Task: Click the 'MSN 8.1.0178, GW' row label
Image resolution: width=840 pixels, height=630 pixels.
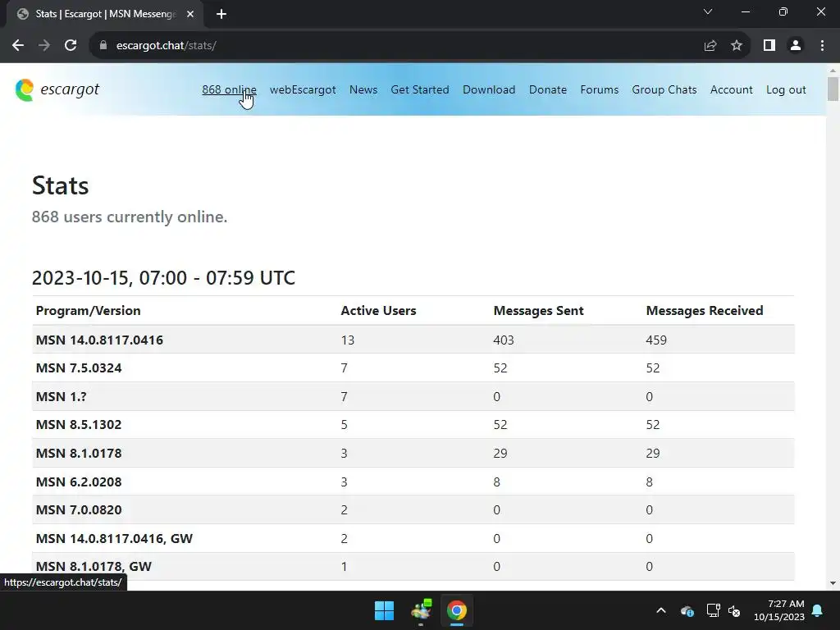Action: (x=94, y=566)
